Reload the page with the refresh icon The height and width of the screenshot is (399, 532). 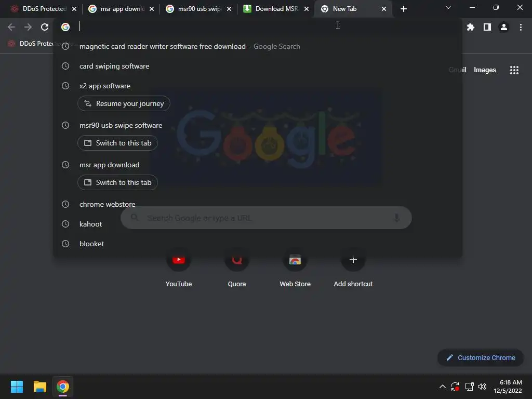(x=45, y=27)
